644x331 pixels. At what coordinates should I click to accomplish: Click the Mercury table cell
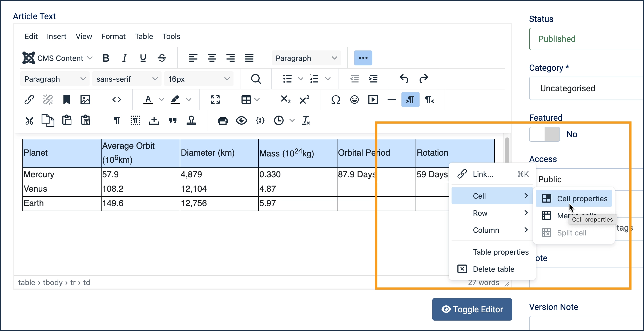pyautogui.click(x=62, y=175)
